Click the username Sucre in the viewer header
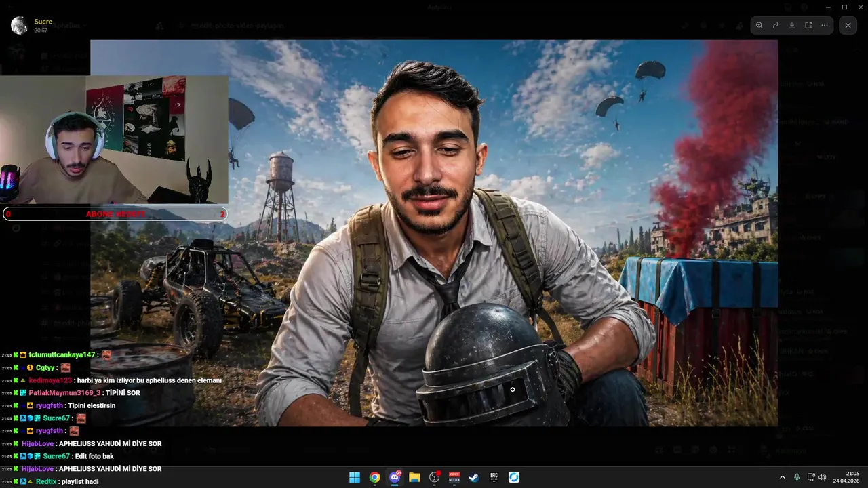The image size is (868, 488). 43,22
